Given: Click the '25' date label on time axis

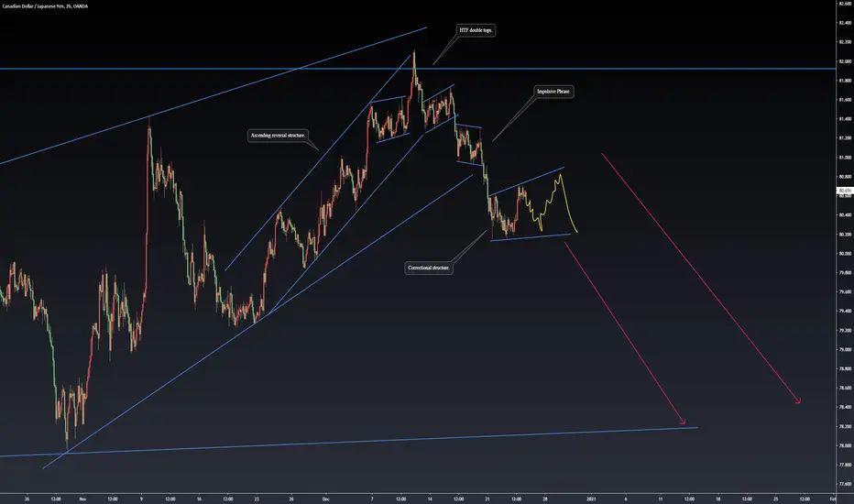Looking at the screenshot, I should (775, 499).
